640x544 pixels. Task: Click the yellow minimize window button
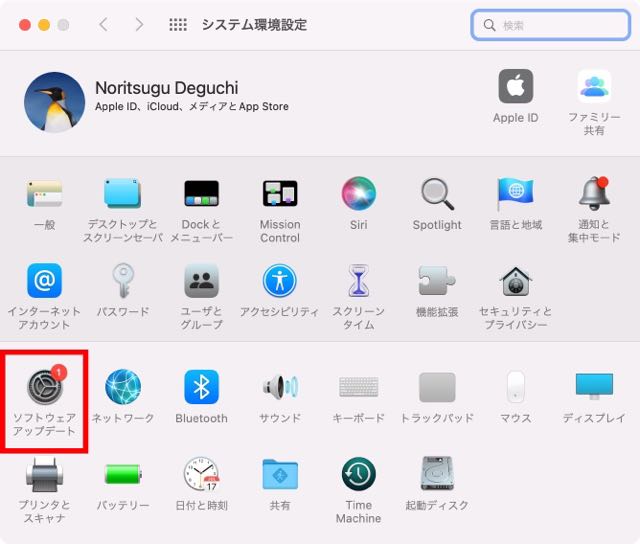(44, 25)
